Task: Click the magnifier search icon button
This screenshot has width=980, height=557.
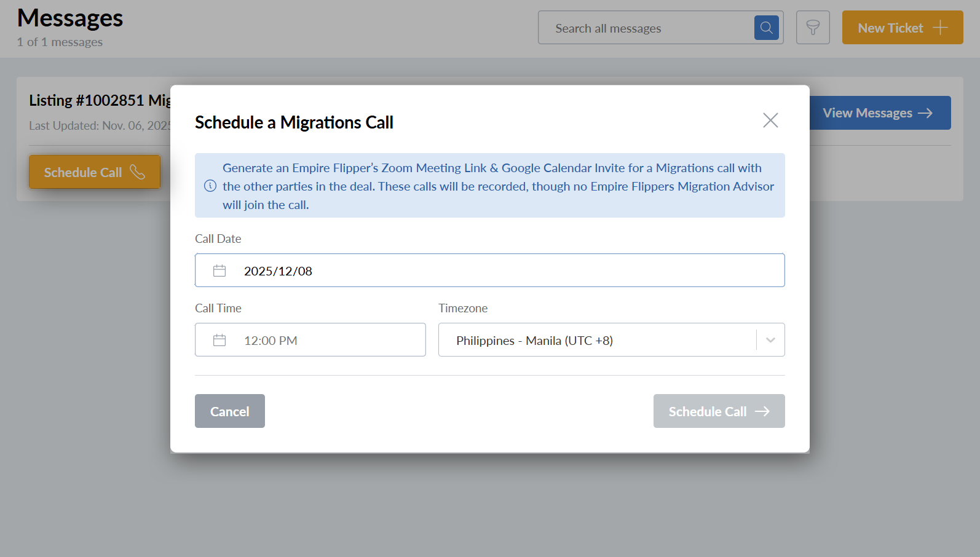Action: (766, 28)
